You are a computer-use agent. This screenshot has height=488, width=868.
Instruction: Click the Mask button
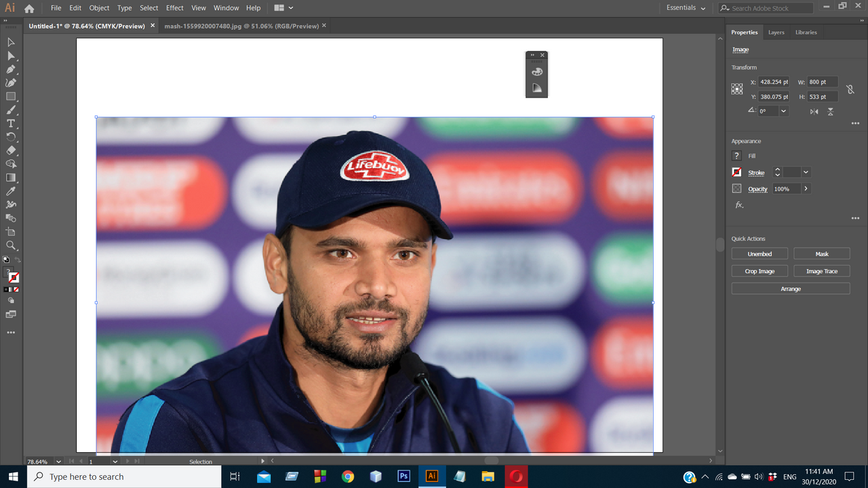[x=822, y=253]
